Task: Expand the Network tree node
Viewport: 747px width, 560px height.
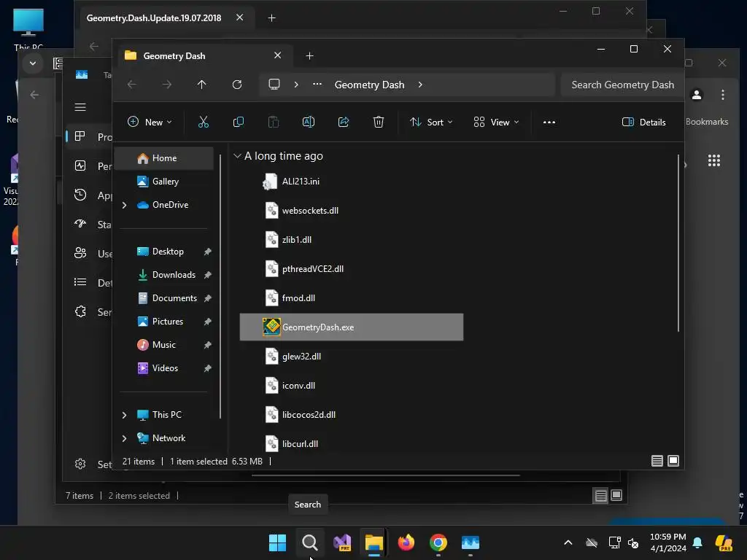Action: click(124, 438)
